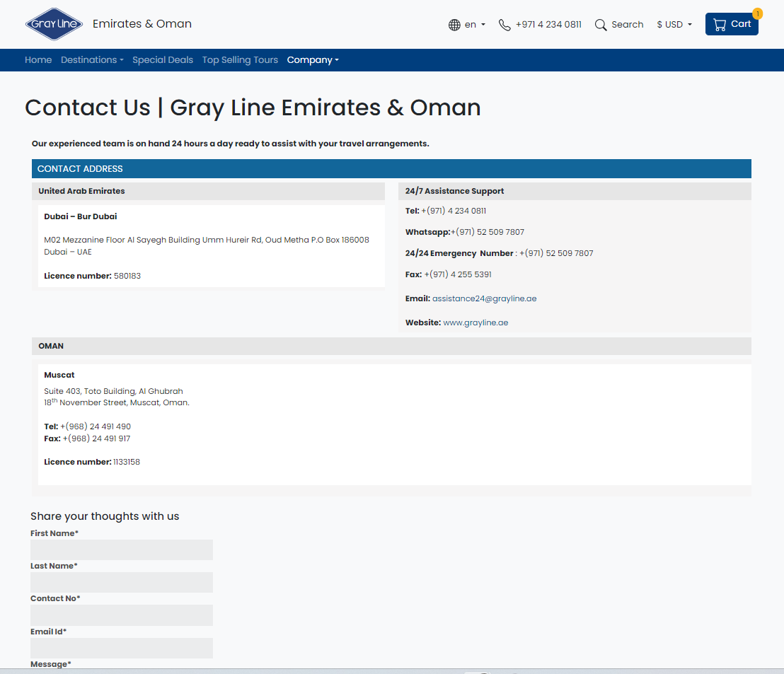Click the Muscat office heading
784x674 pixels.
(59, 375)
